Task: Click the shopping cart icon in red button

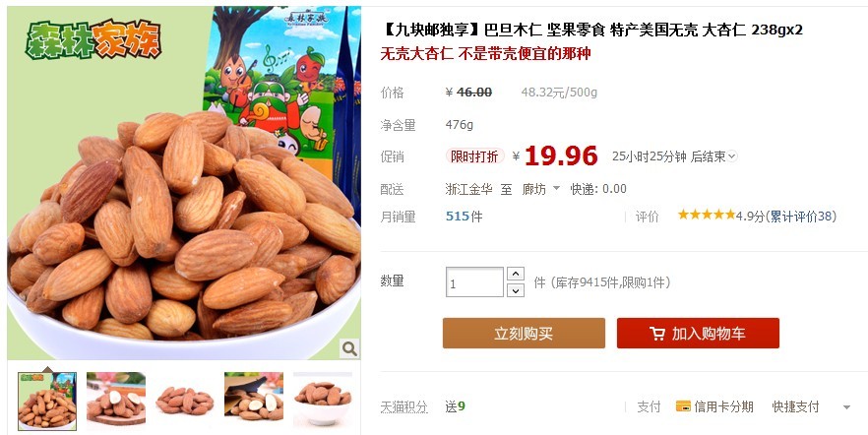Action: point(657,334)
